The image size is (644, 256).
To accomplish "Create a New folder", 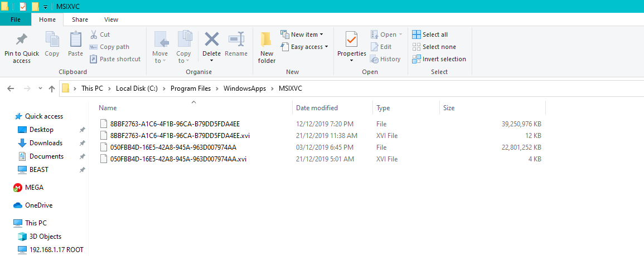I will tap(267, 47).
